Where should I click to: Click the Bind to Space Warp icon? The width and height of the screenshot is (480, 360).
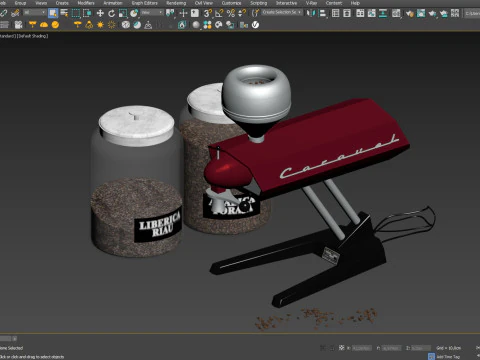15,13
